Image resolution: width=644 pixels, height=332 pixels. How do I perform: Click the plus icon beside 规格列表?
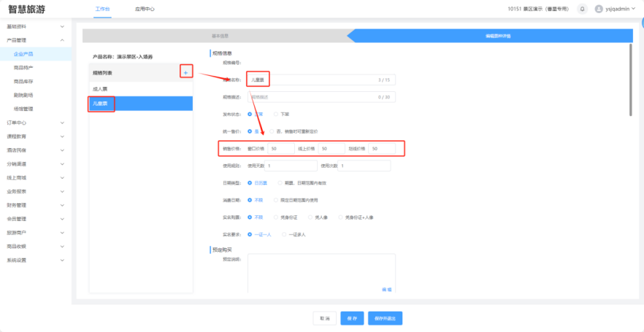click(185, 73)
